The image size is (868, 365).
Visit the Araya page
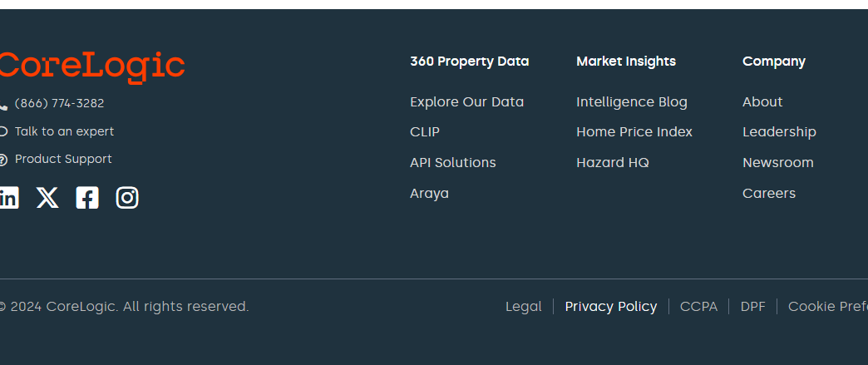[x=429, y=193]
